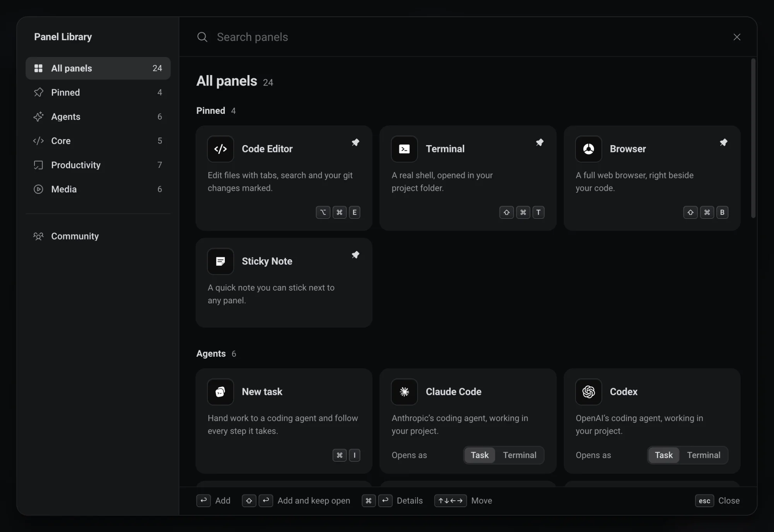774x532 pixels.
Task: Click the New task card title
Action: 262,392
